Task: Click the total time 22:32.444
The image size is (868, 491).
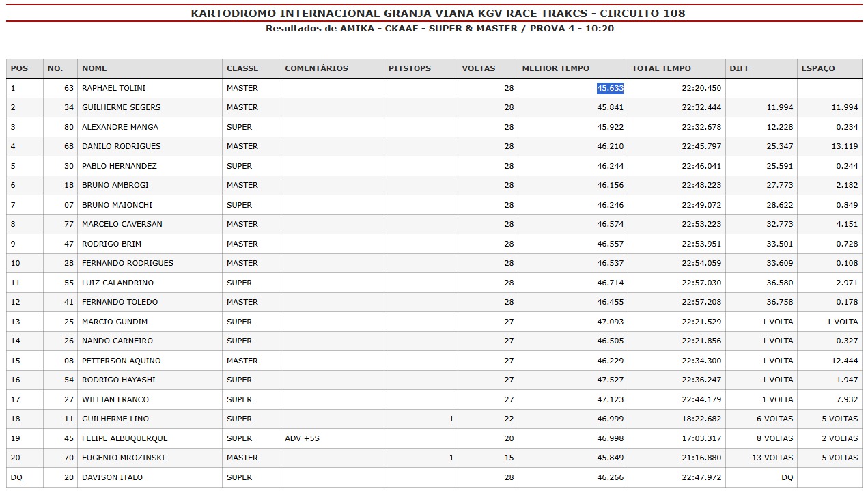Action: click(701, 107)
